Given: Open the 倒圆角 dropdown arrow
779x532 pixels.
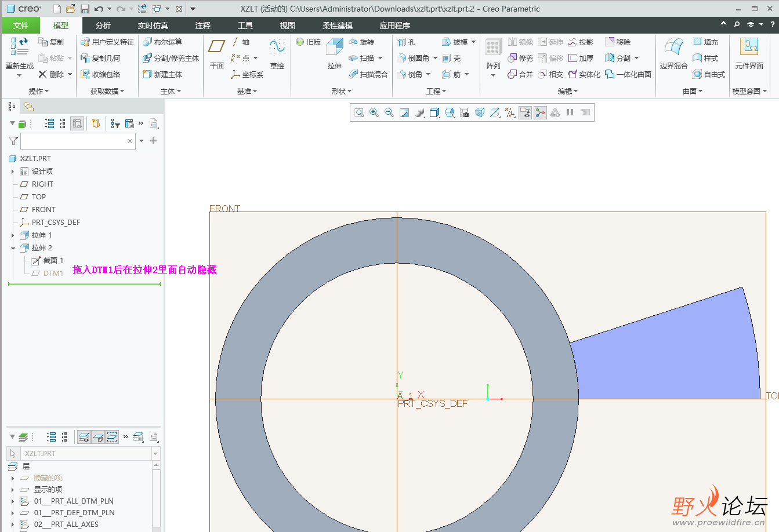Looking at the screenshot, I should [435, 58].
